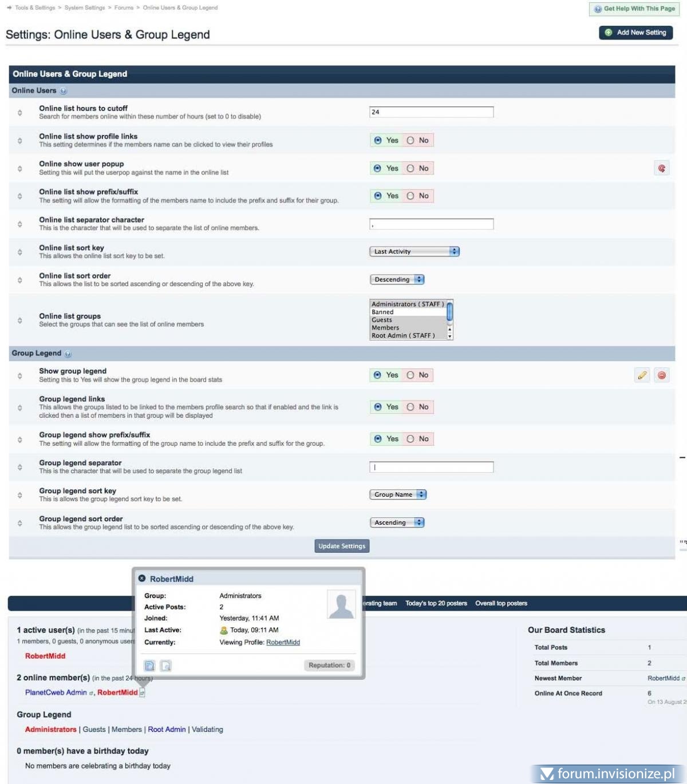Click the first blue icon in the RobertMidd popup footer

(149, 666)
